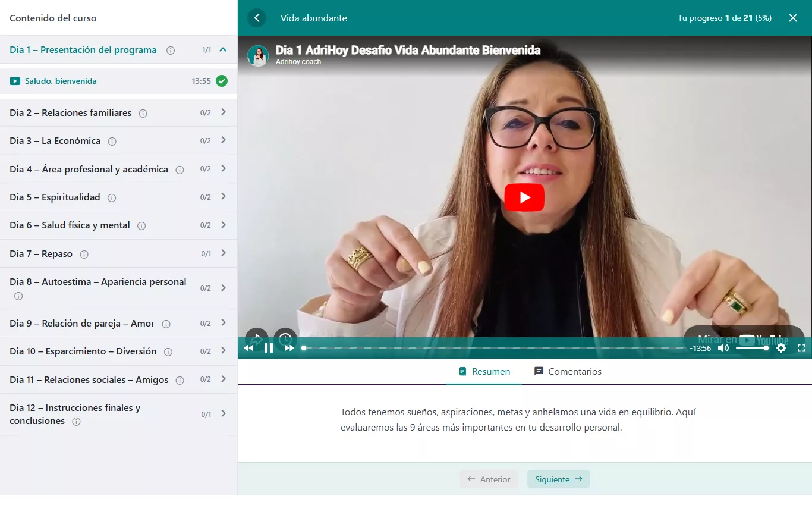Viewport: 812px width, 521px height.
Task: Enter fullscreen mode for the video
Action: (801, 348)
